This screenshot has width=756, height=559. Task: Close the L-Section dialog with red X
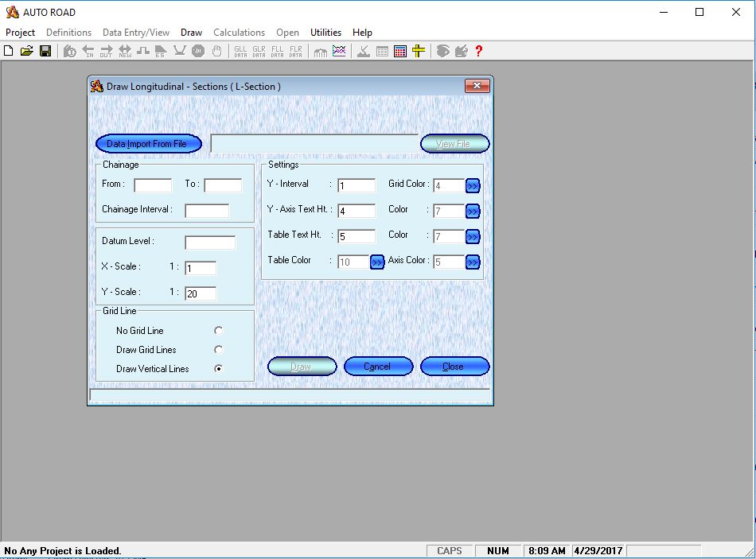tap(477, 86)
